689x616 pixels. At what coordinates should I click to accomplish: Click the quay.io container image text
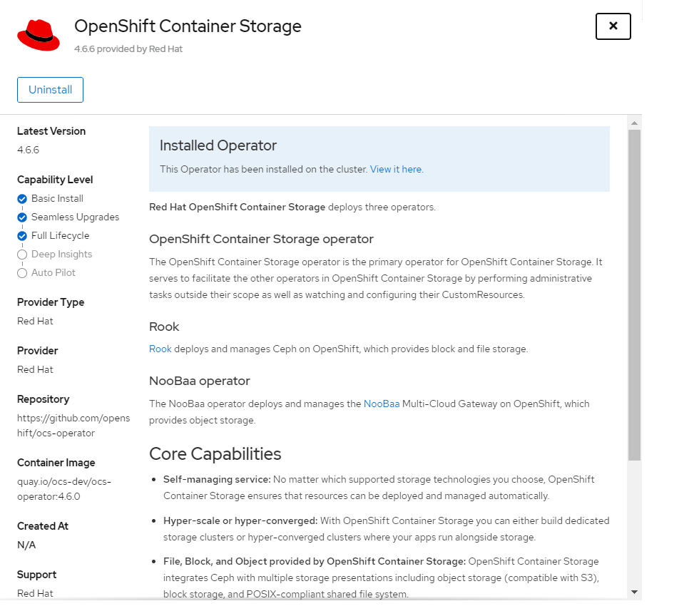[64, 489]
